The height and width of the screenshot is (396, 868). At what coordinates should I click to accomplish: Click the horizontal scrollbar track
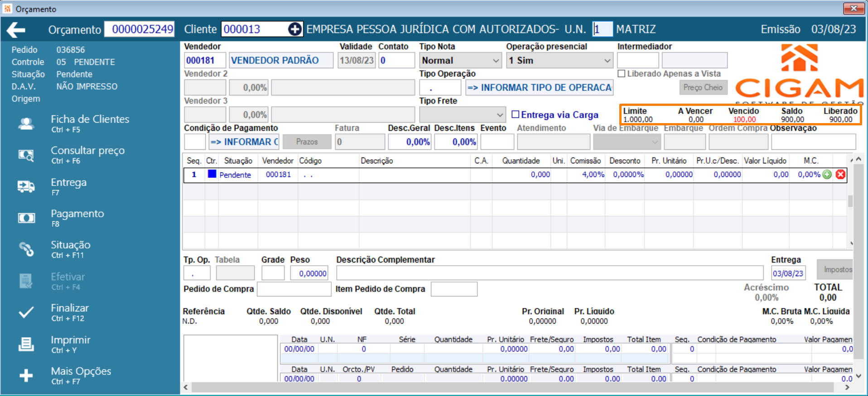point(512,387)
